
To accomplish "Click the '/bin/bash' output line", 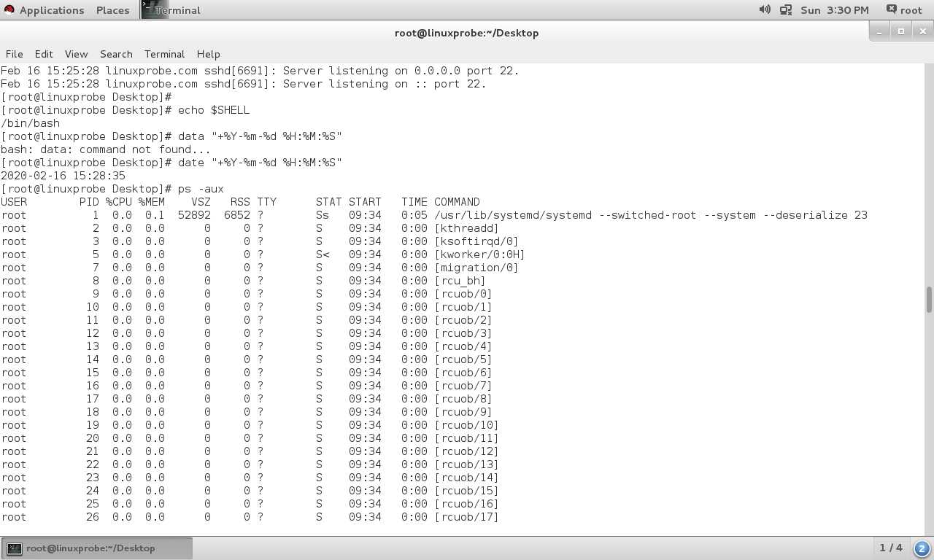I will 30,123.
